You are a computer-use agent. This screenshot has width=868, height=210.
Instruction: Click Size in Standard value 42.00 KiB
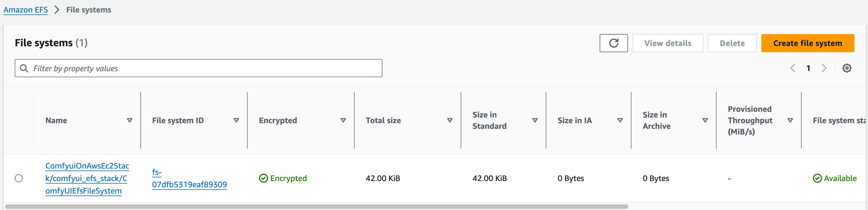[x=490, y=178]
